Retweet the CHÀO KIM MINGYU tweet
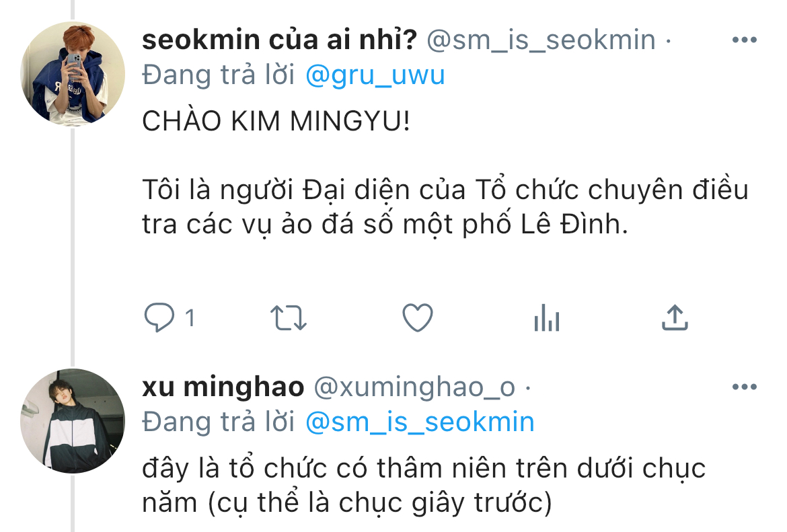This screenshot has height=532, width=787. 289,318
